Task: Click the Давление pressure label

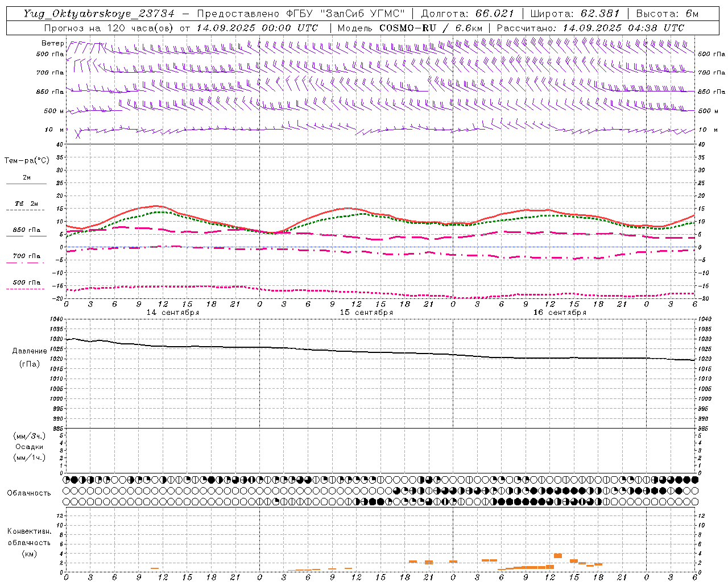Action: 30,351
